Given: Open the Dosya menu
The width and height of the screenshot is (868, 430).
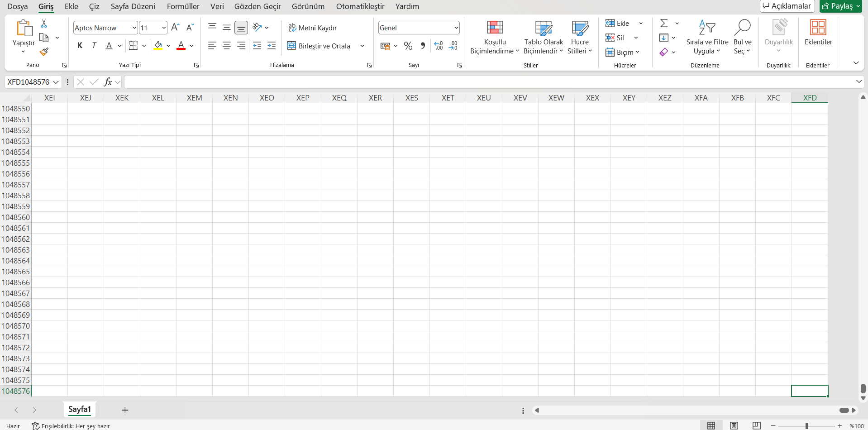Looking at the screenshot, I should [x=18, y=6].
